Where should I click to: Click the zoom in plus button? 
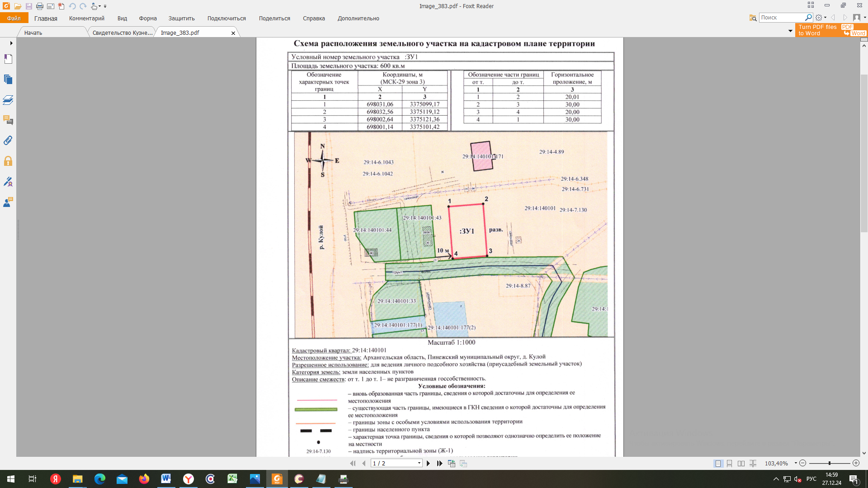pyautogui.click(x=856, y=463)
